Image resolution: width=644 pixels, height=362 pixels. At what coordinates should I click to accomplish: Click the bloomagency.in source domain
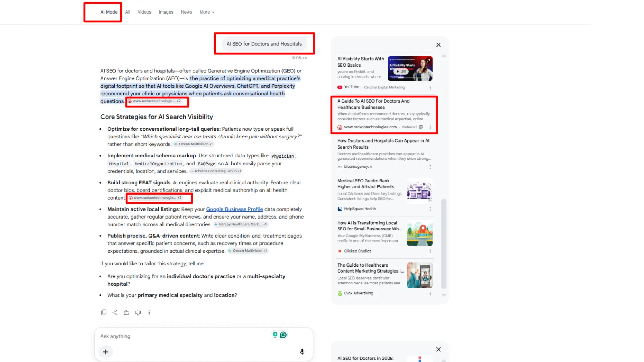(358, 167)
